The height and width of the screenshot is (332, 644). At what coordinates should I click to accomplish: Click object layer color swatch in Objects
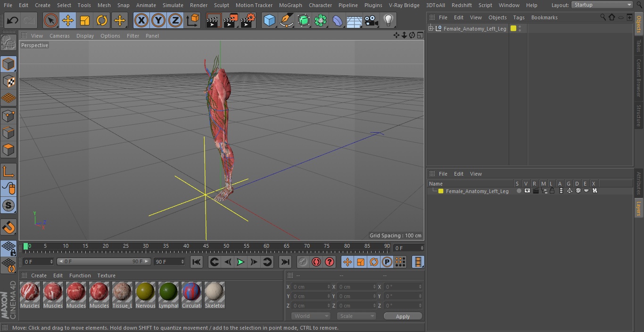pyautogui.click(x=513, y=28)
